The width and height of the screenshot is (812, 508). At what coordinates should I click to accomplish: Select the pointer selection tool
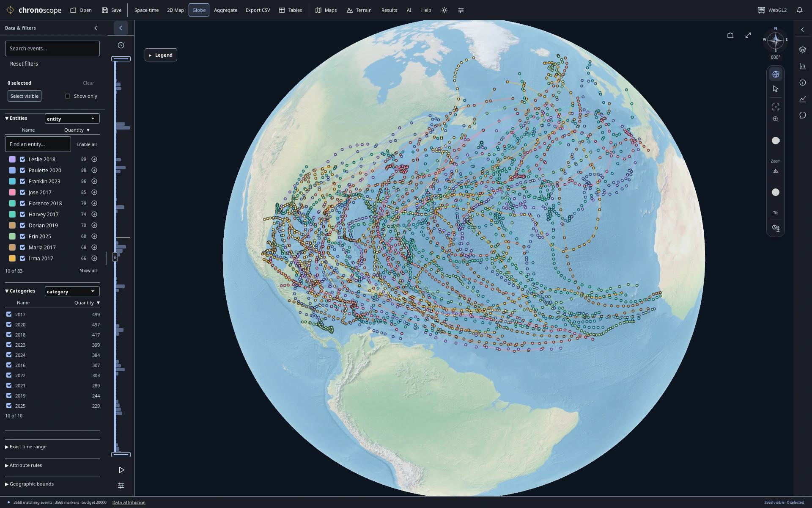pyautogui.click(x=776, y=89)
